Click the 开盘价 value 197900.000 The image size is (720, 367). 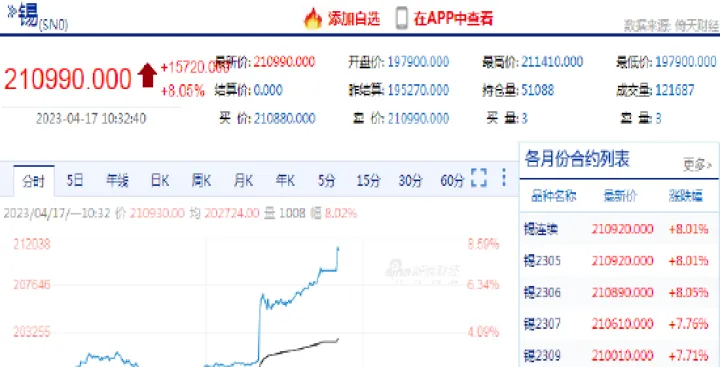(x=418, y=62)
